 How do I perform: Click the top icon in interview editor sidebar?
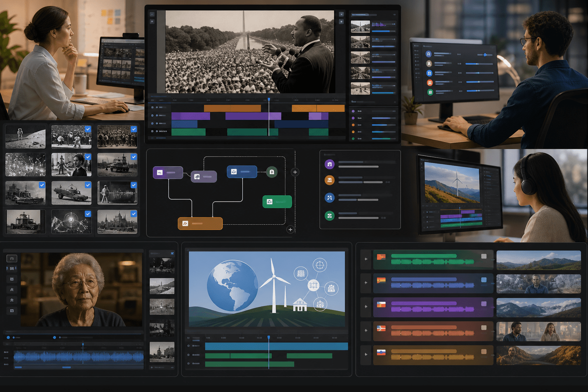[12, 259]
